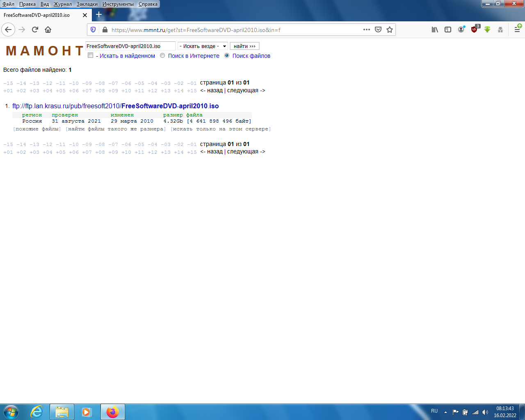Click the МАМОНТ site logo
The width and height of the screenshot is (525, 420).
(45, 51)
